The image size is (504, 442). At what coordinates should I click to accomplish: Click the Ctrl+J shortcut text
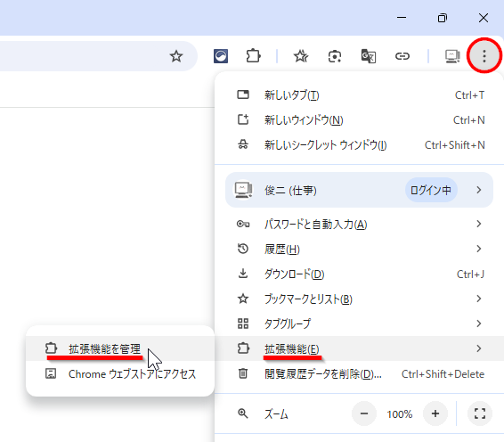(x=470, y=274)
